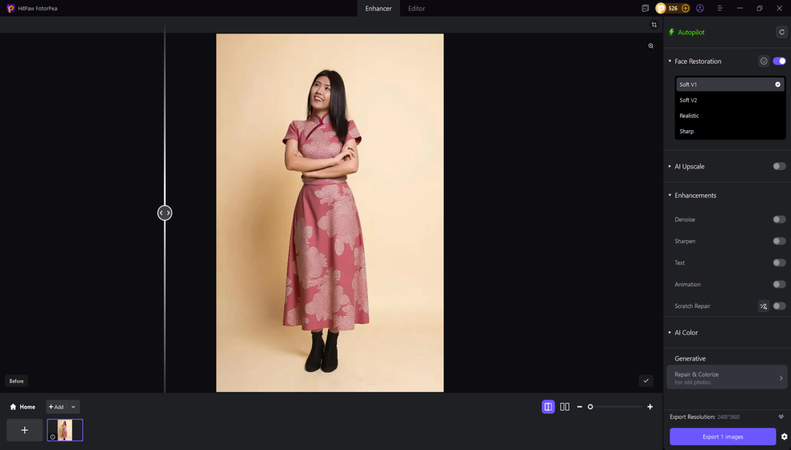This screenshot has width=791, height=450.
Task: Click the HitPaw FotorPea logo icon
Action: tap(10, 9)
